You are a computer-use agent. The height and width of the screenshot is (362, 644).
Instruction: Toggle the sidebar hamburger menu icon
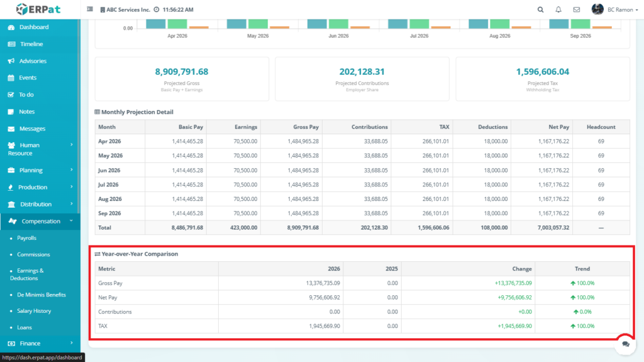pyautogui.click(x=90, y=9)
